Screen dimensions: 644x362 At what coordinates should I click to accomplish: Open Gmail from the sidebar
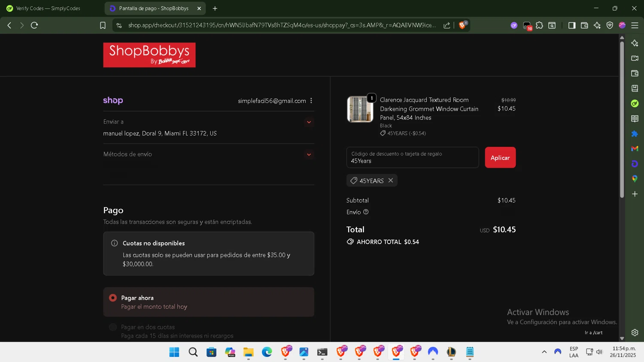click(635, 149)
